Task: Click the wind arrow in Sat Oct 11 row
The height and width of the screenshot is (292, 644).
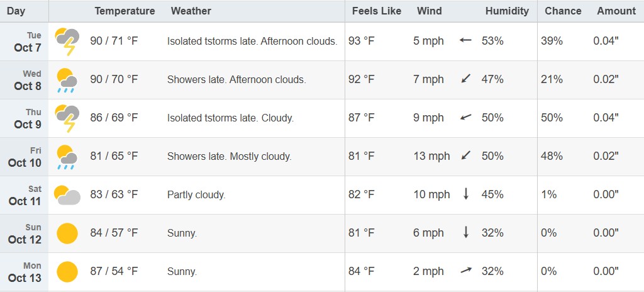Action: pos(466,194)
